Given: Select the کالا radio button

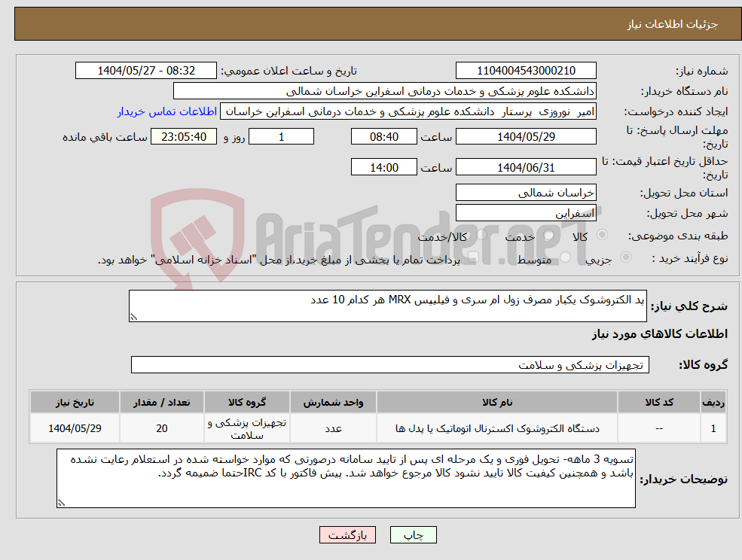Looking at the screenshot, I should [603, 235].
